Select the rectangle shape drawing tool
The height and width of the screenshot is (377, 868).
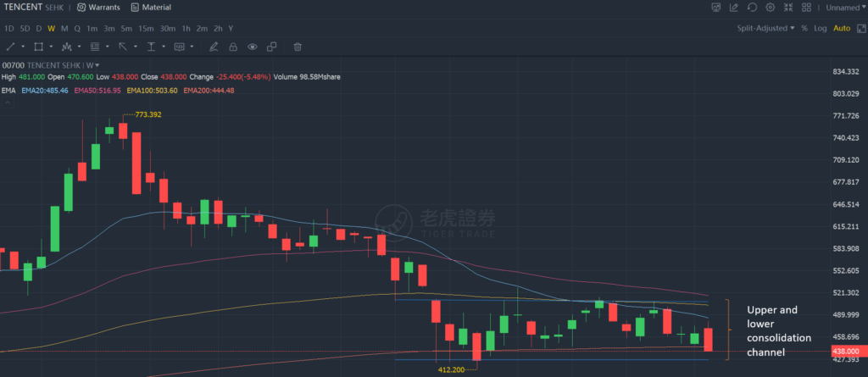click(39, 47)
